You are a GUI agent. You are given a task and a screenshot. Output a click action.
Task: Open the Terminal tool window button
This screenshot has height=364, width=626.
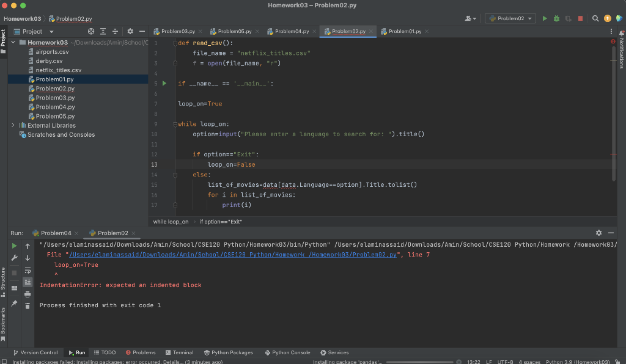pos(179,352)
